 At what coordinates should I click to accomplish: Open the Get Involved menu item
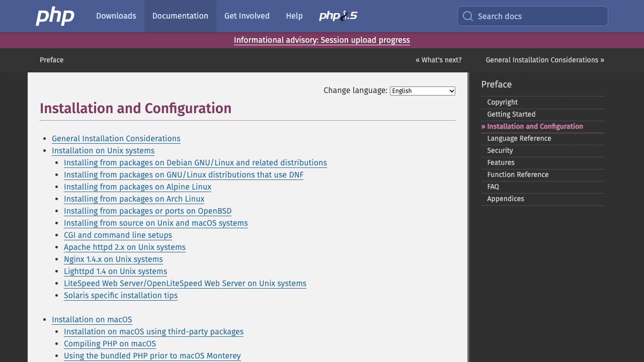(x=247, y=16)
